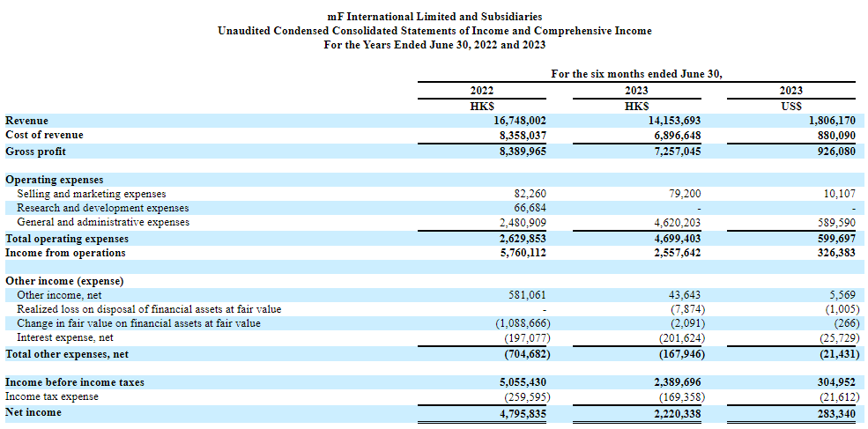Click 'Research and development expenses' label

point(102,208)
